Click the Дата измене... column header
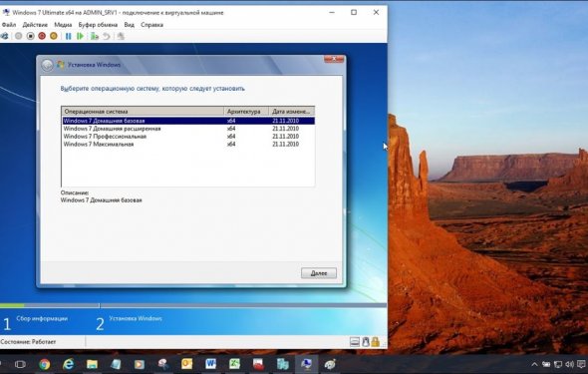Viewport: 588px width, 374px height. [292, 112]
